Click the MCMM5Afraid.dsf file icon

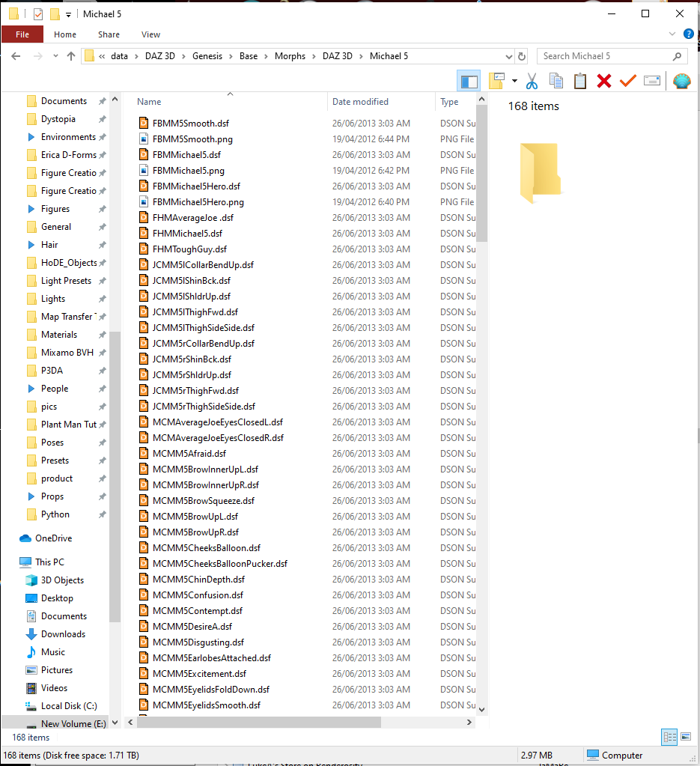click(x=144, y=453)
